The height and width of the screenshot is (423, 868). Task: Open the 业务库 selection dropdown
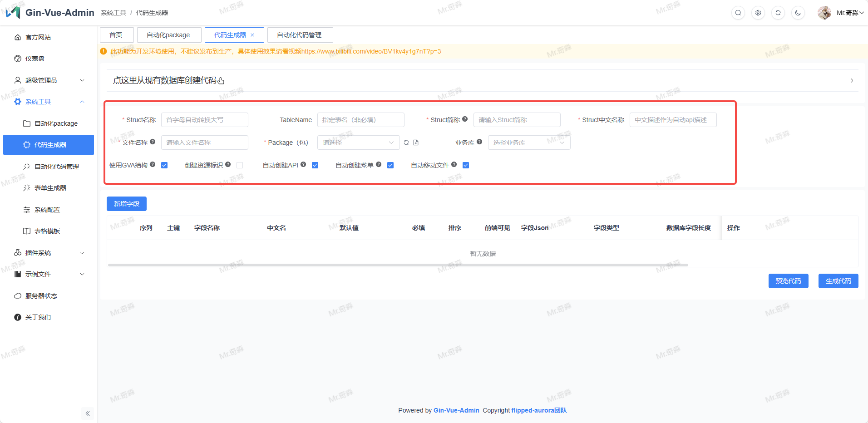click(529, 143)
